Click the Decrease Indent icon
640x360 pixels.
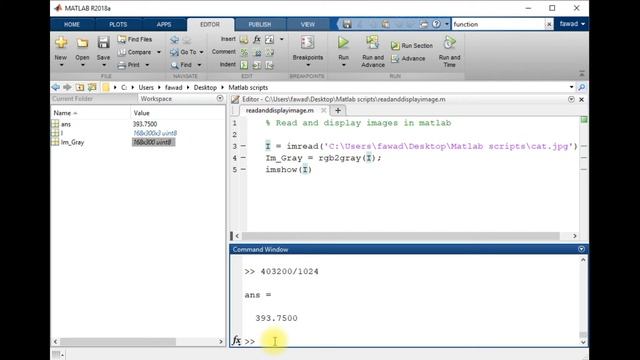[x=269, y=65]
